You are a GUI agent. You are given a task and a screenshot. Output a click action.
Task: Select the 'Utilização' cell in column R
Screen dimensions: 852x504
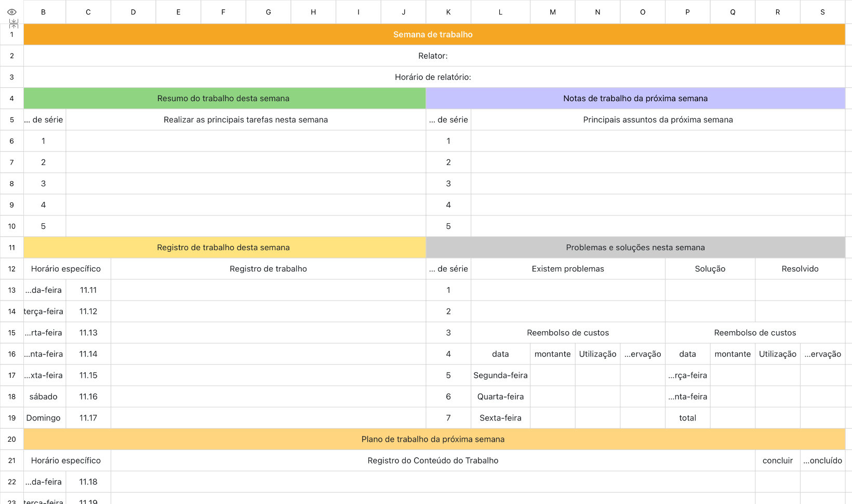778,354
